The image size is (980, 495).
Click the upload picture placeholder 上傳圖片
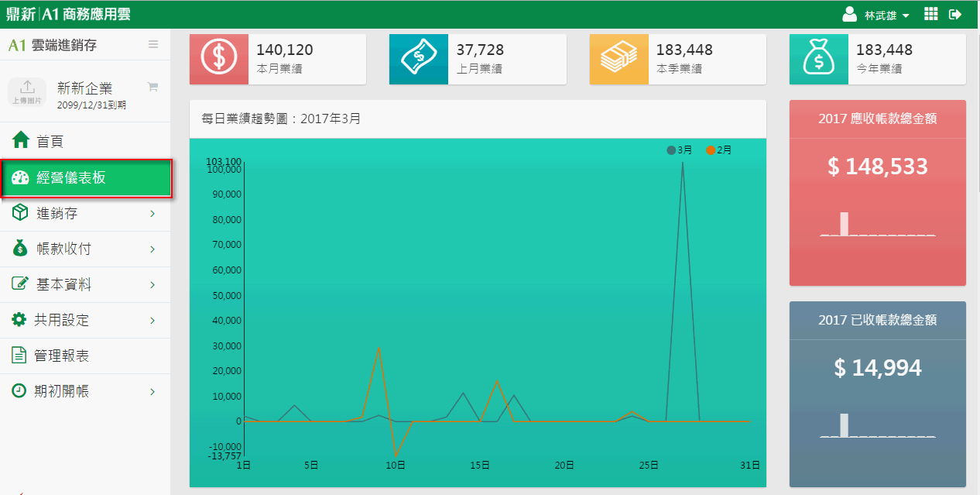pyautogui.click(x=27, y=91)
